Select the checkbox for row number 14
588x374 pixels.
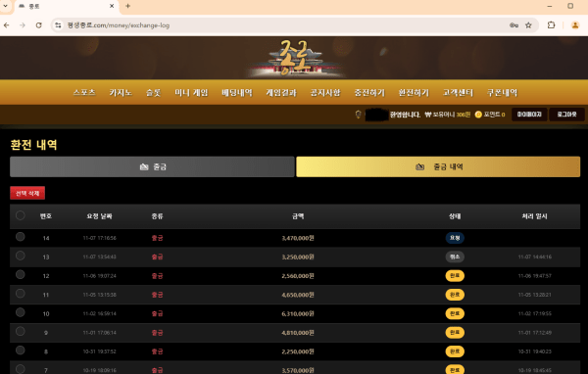coord(21,237)
